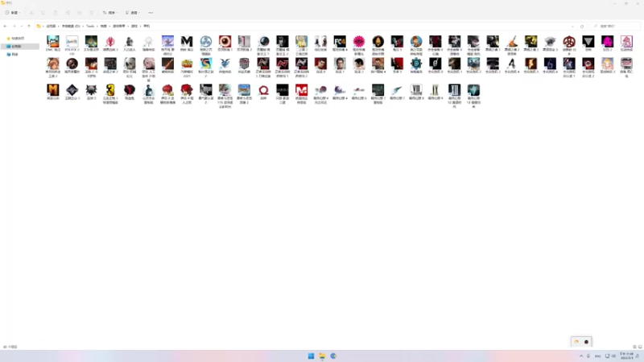644x362 pixels.
Task: Click the Rename toolbar icon
Action: pos(68,13)
